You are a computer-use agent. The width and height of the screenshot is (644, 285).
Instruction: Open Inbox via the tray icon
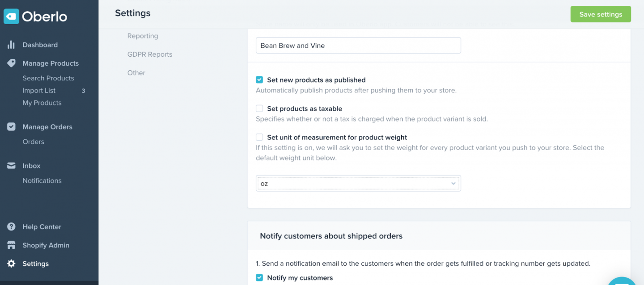click(11, 166)
